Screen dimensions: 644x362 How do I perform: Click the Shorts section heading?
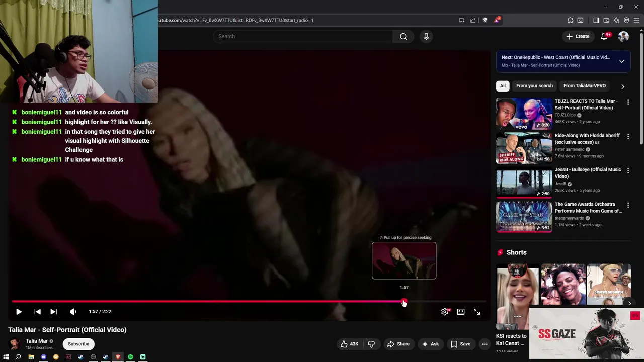pyautogui.click(x=516, y=252)
